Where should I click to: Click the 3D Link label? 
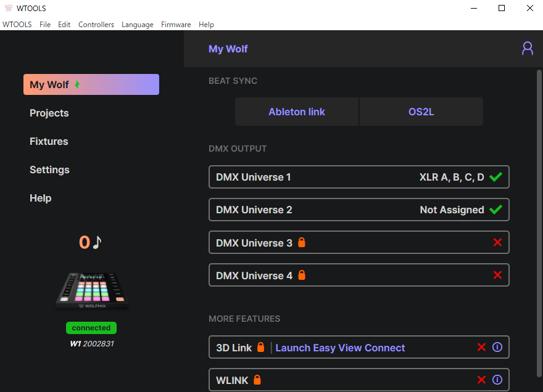(x=234, y=348)
